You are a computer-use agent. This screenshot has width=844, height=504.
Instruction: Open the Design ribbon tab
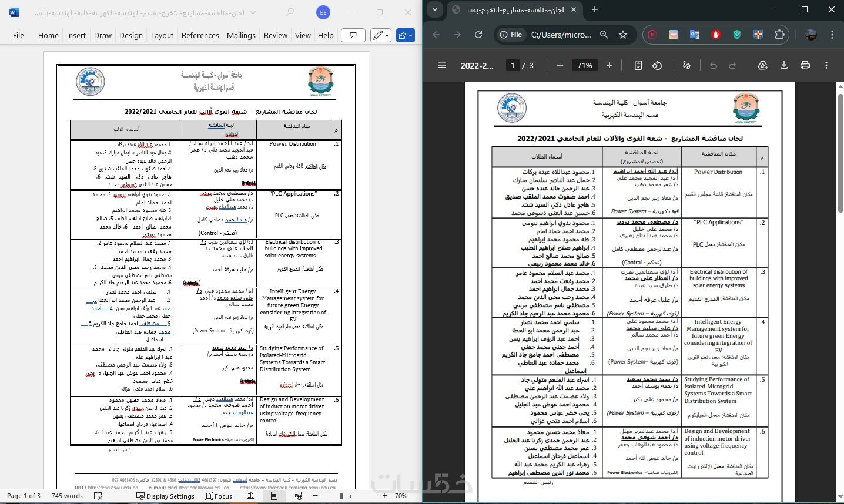pyautogui.click(x=131, y=35)
